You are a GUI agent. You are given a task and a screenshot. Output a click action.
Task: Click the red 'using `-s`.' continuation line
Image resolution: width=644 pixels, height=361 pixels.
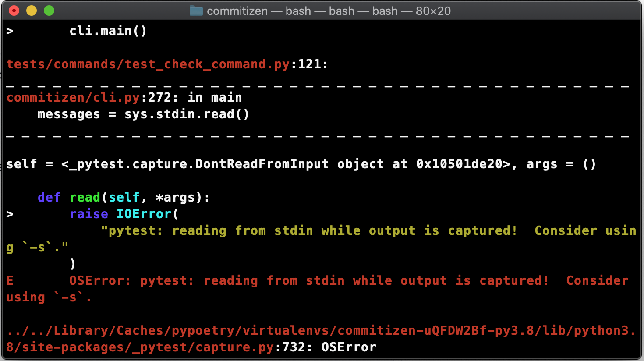(x=49, y=297)
